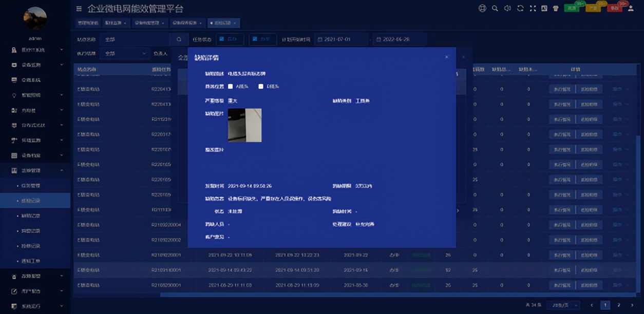Open the defect photo thumbnail in the dialog
644x314 pixels.
click(245, 125)
